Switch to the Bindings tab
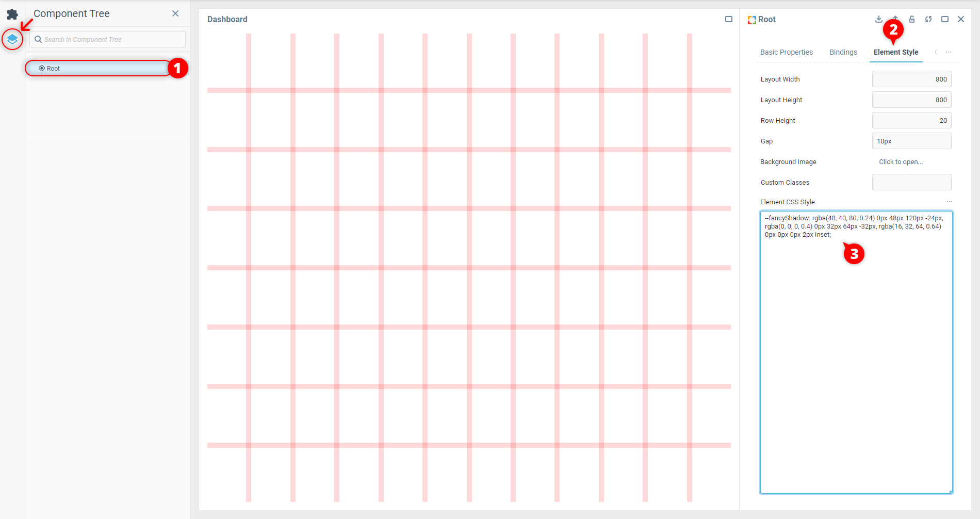Viewport: 980px width, 519px height. pyautogui.click(x=843, y=52)
